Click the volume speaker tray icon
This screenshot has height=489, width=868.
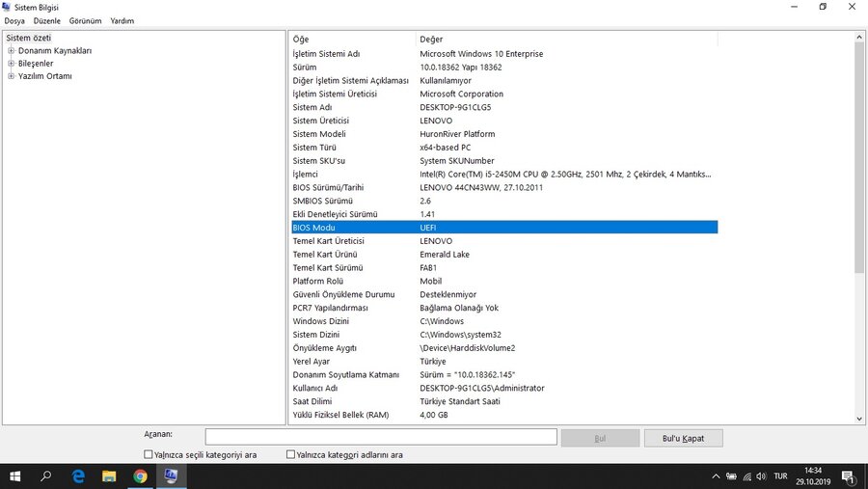(762, 476)
